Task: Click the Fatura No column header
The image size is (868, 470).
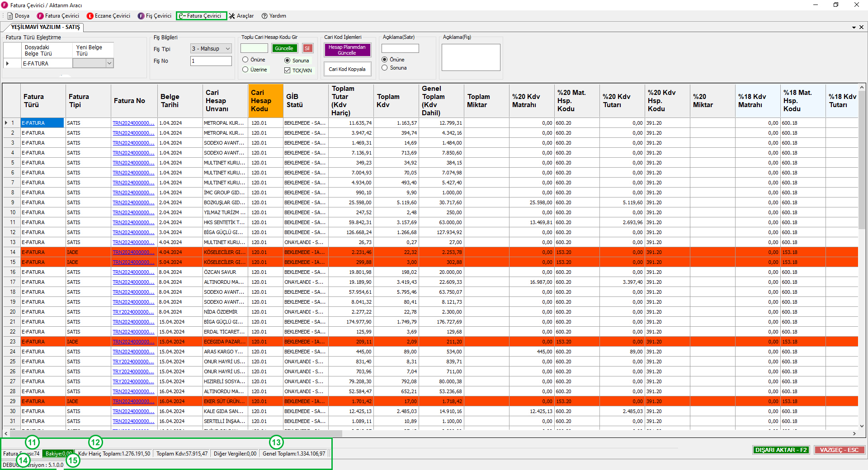Action: click(x=134, y=101)
